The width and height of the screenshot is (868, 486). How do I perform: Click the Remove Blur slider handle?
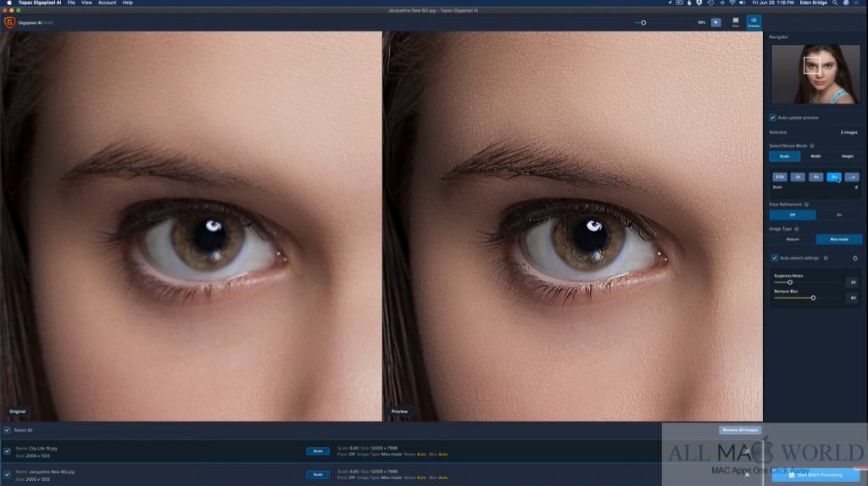[813, 298]
